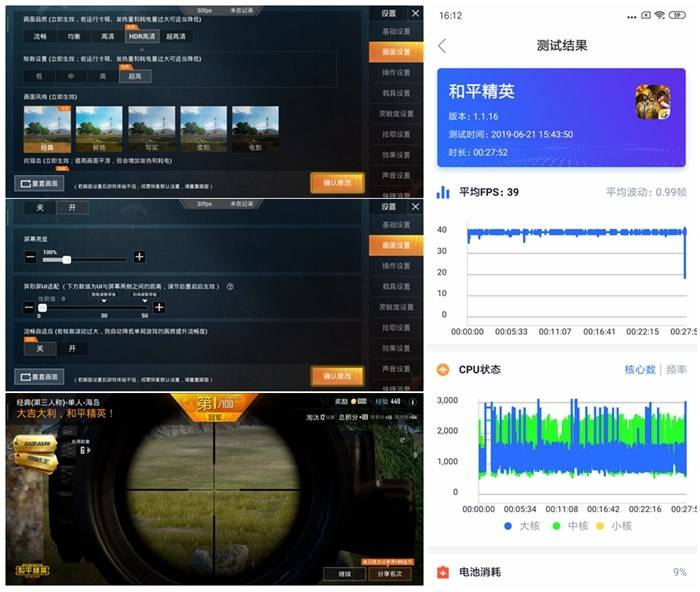
Task: Open 基础设置 tab in top settings sidebar
Action: coord(396,32)
